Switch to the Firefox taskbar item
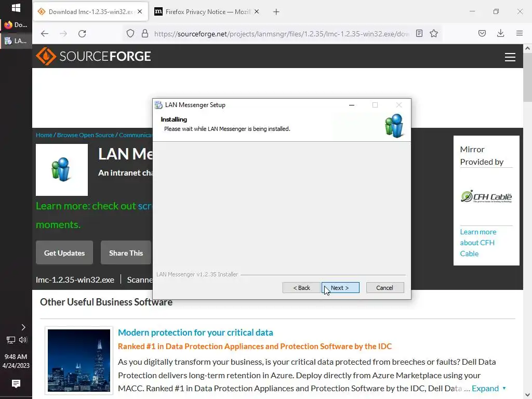The image size is (532, 399). coord(16,24)
